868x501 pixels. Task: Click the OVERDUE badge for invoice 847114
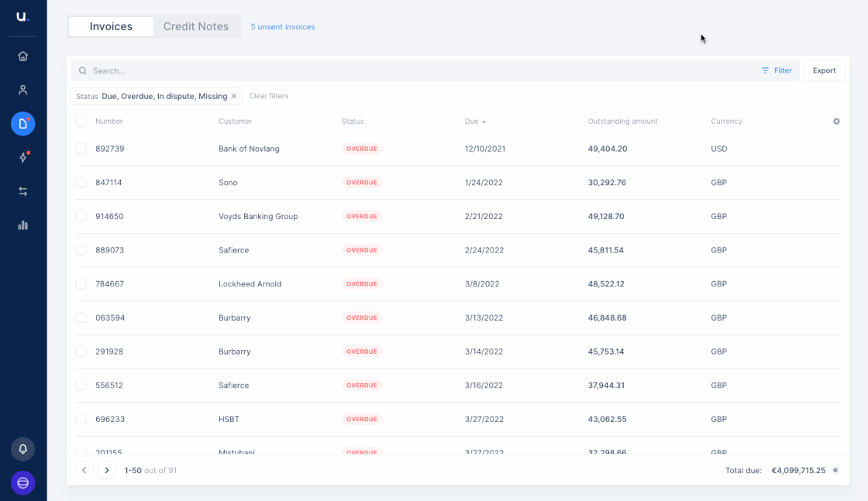point(362,183)
